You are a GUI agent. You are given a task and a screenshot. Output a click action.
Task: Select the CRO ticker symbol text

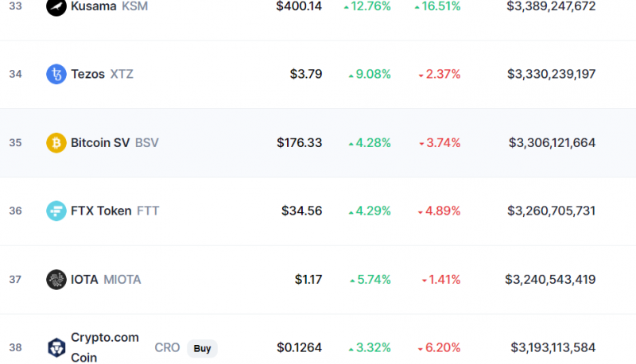coord(167,348)
